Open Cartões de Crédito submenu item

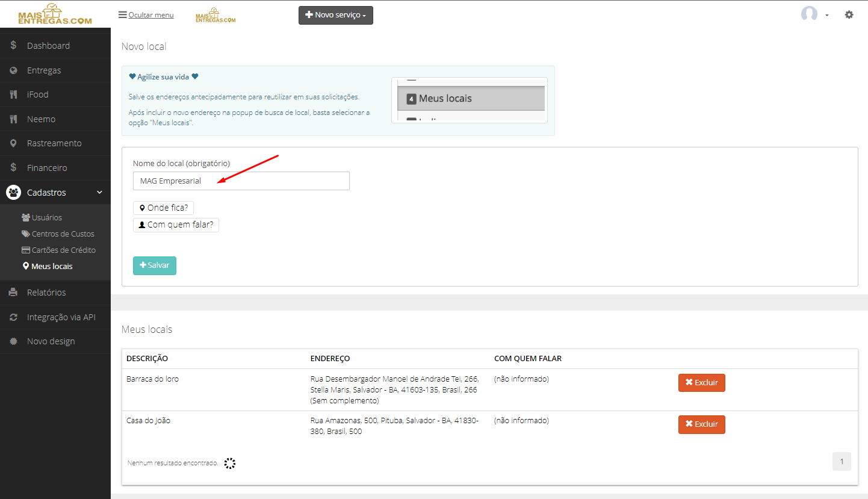coord(58,250)
